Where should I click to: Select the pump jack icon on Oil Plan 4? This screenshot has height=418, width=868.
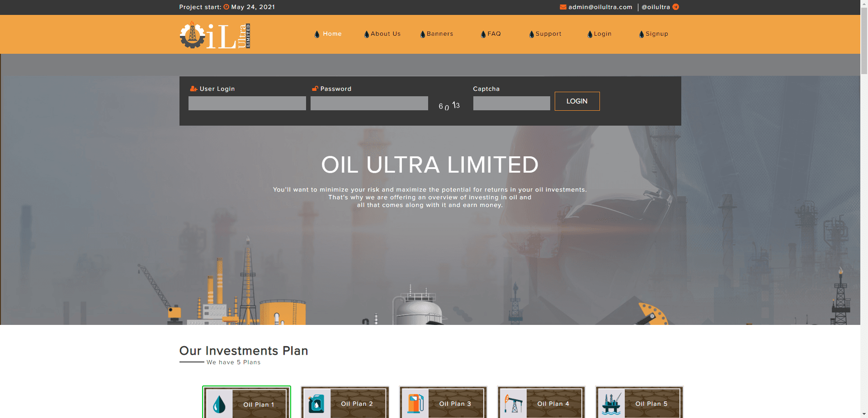click(x=514, y=404)
